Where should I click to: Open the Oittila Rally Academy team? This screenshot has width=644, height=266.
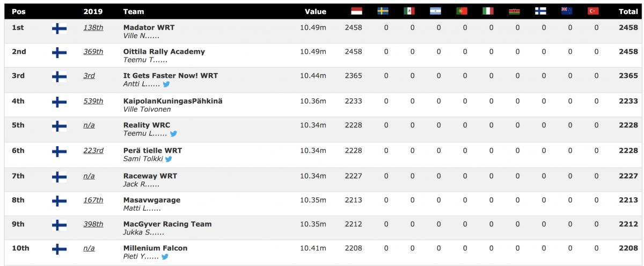164,52
